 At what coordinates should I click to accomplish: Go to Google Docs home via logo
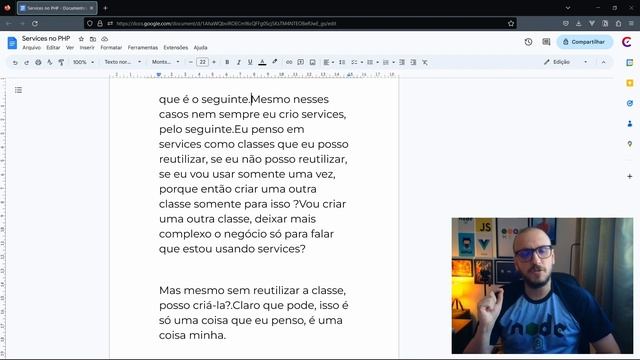click(12, 42)
